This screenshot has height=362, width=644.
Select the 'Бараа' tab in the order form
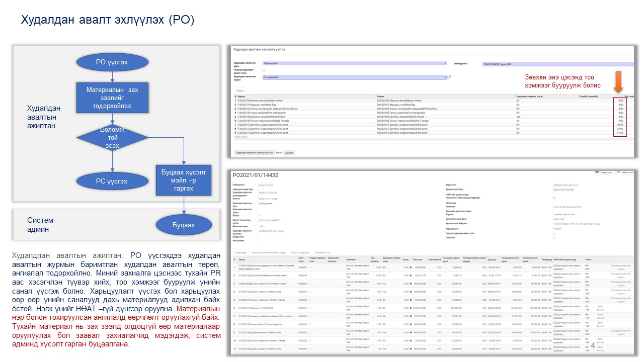click(x=240, y=90)
